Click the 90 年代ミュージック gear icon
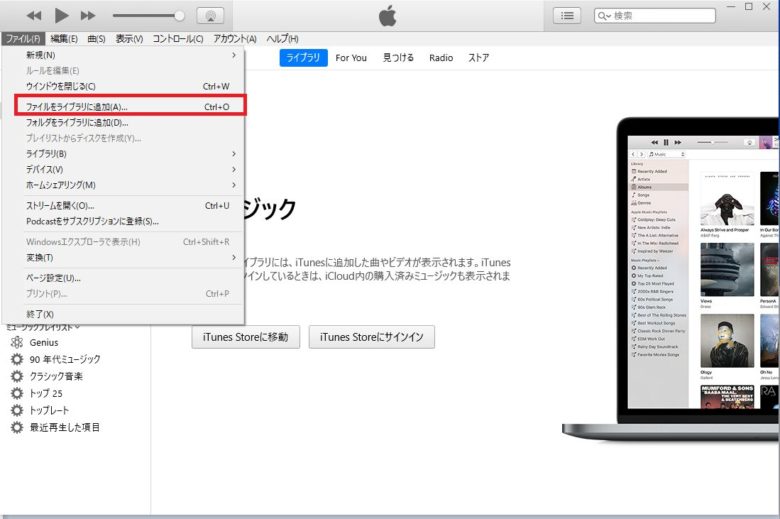The width and height of the screenshot is (780, 519). coord(17,359)
